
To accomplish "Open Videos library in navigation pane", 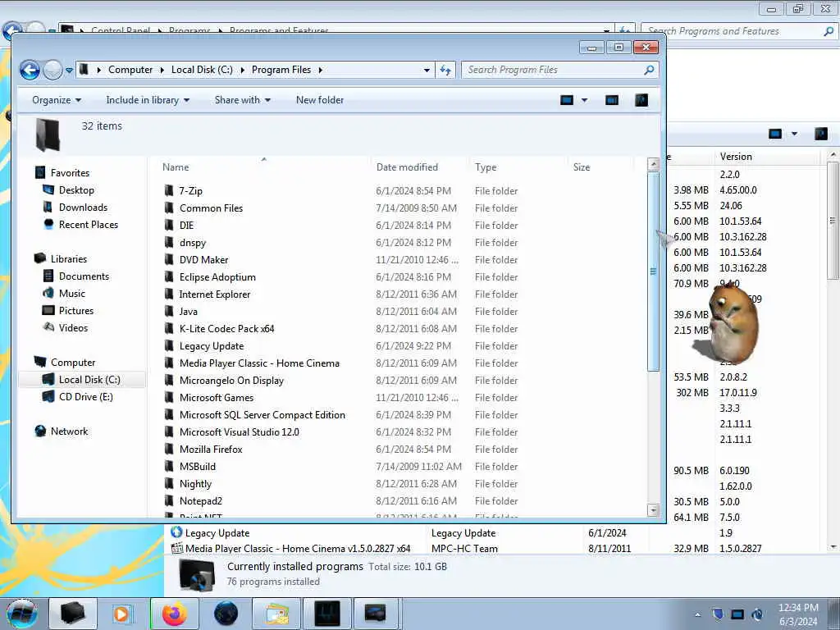I will click(73, 328).
